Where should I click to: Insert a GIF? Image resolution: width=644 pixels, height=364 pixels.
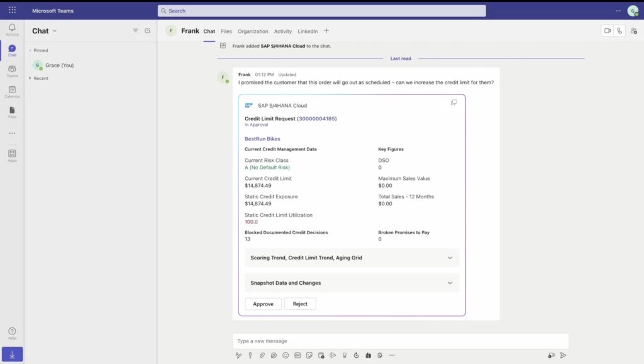click(297, 355)
